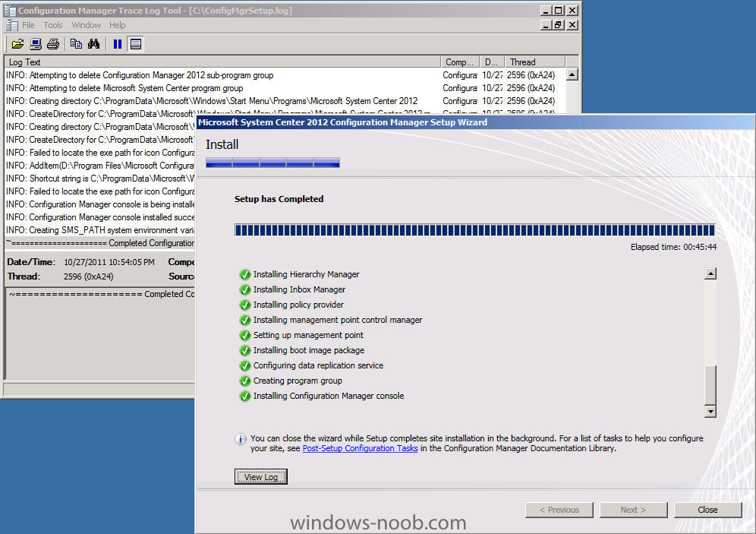Click the Installing Configuration Manager console entry

[329, 396]
